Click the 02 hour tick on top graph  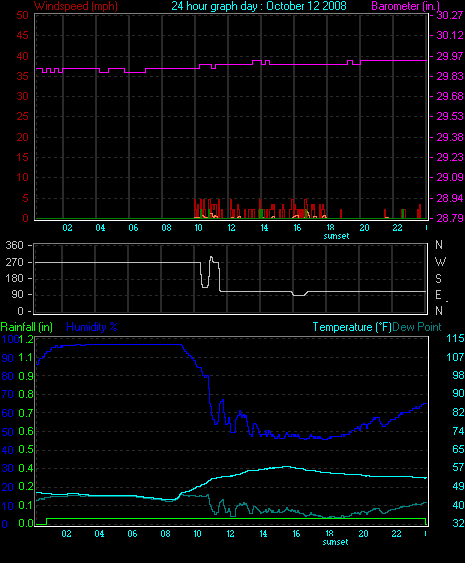(68, 228)
